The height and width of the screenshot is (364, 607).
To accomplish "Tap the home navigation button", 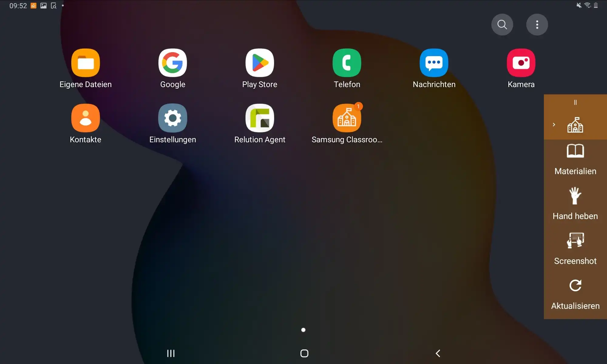I will click(x=304, y=353).
